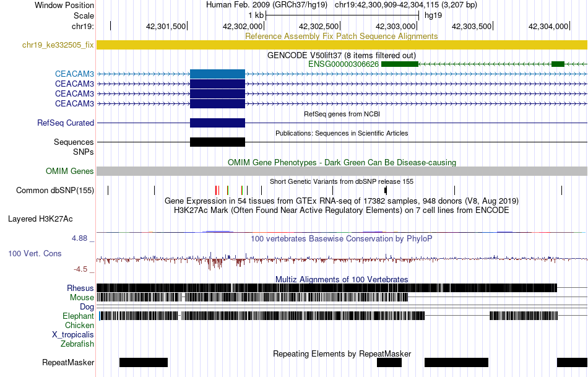Click the rightmost dbSNP variant tick
The height and width of the screenshot is (377, 588).
point(561,190)
